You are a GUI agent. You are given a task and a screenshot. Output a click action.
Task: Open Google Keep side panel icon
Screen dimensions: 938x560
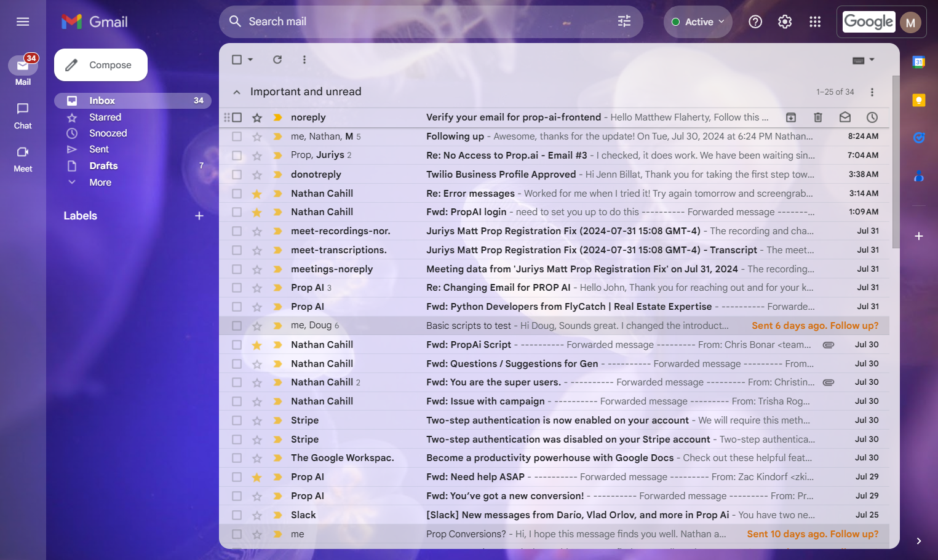[919, 100]
